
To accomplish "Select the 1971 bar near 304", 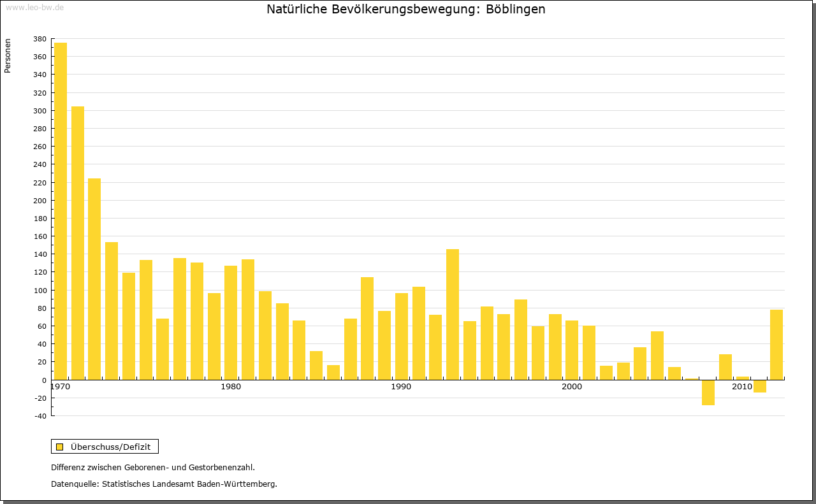I will pos(78,242).
